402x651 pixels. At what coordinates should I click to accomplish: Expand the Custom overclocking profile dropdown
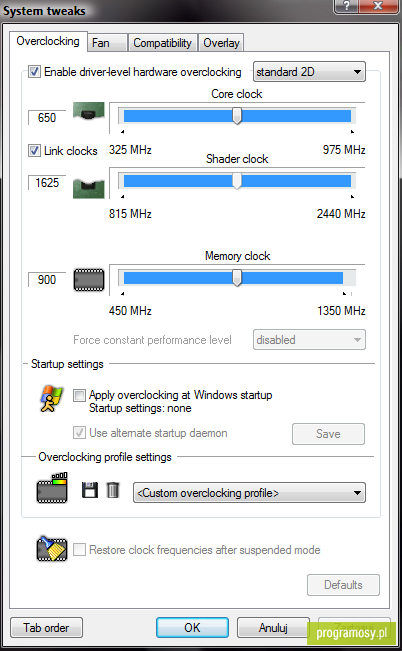pyautogui.click(x=249, y=493)
